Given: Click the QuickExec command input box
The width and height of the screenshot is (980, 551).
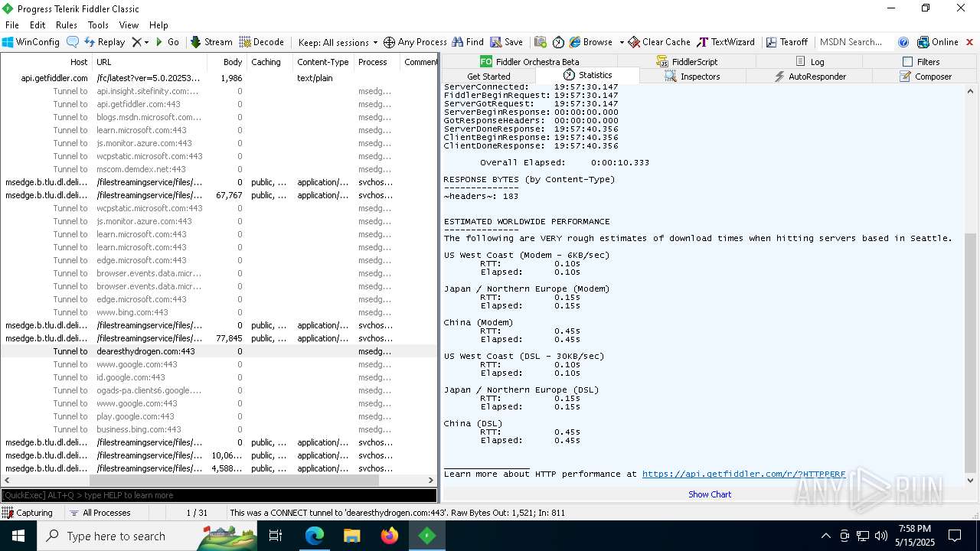Looking at the screenshot, I should click(218, 495).
